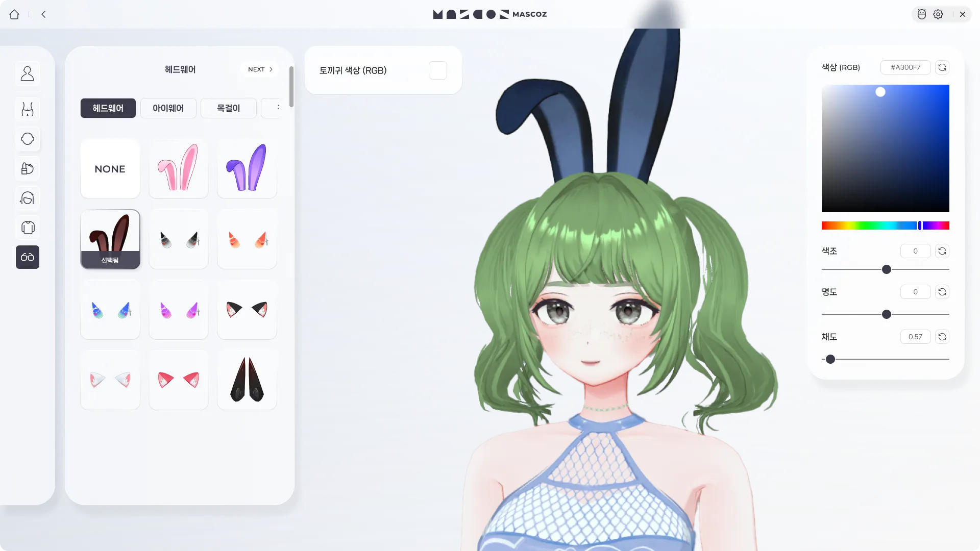Open the makeup sidebar icon
The image size is (980, 551).
[28, 168]
